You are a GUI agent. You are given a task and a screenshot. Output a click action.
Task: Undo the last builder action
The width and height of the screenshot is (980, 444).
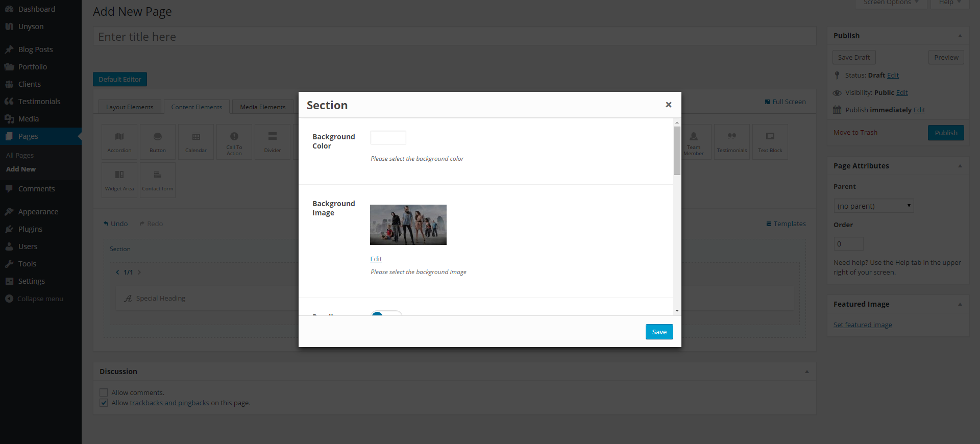click(116, 224)
